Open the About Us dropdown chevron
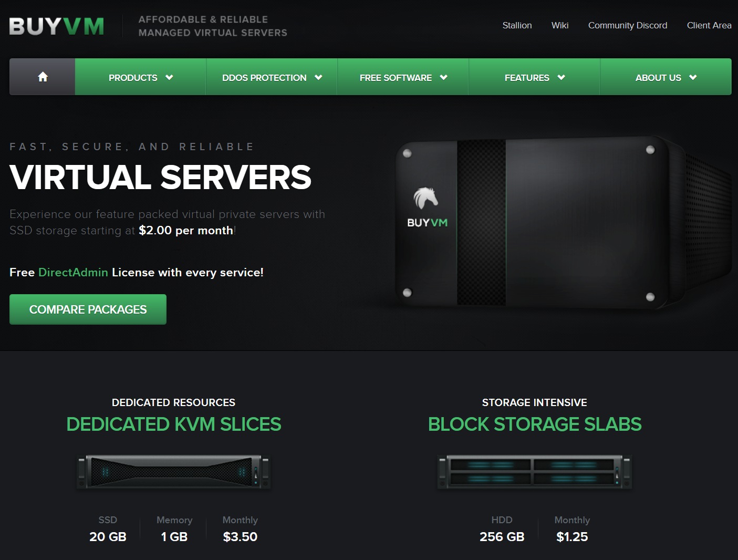 pos(693,77)
